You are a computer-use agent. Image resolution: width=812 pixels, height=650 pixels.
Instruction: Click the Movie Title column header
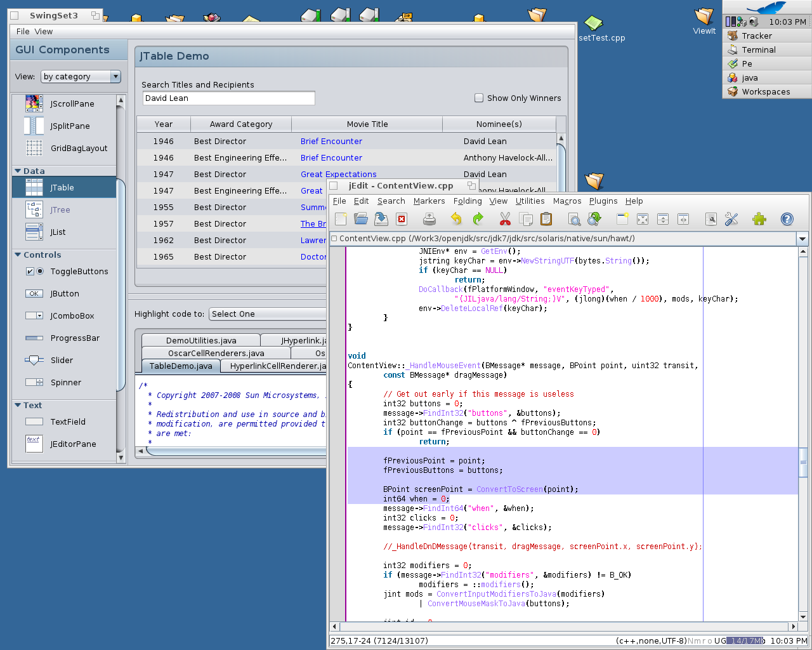click(x=367, y=124)
